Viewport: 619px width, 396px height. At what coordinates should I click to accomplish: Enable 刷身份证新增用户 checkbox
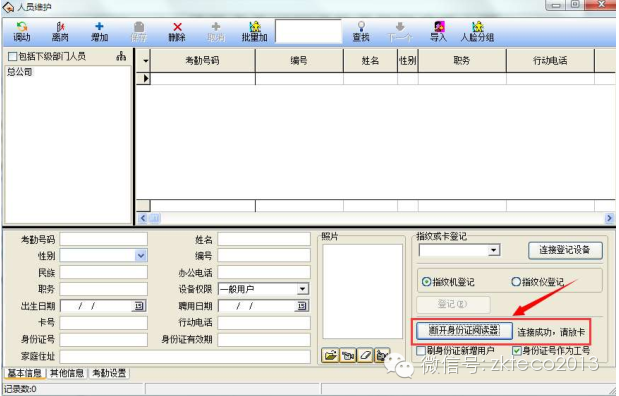421,350
